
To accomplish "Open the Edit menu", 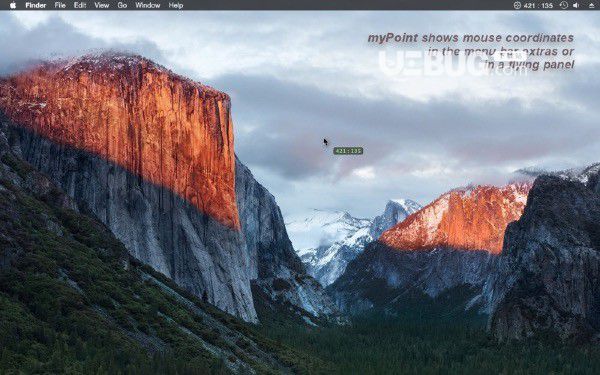I will pyautogui.click(x=80, y=5).
